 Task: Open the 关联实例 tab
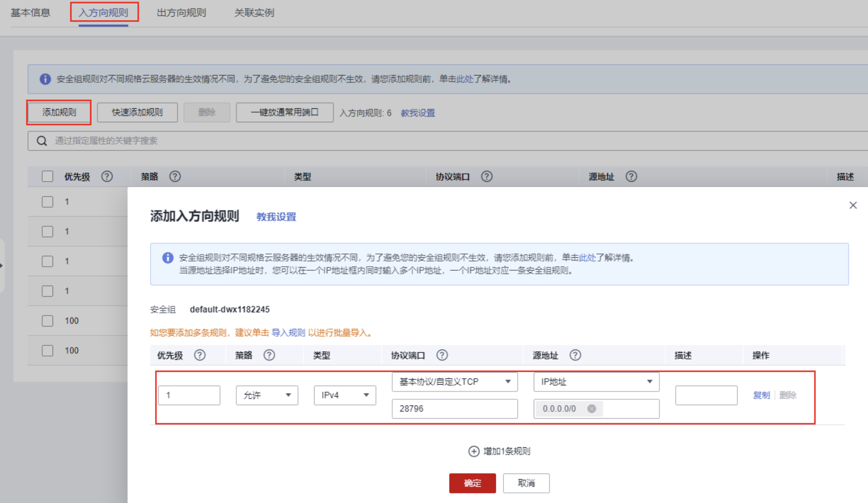[x=254, y=13]
